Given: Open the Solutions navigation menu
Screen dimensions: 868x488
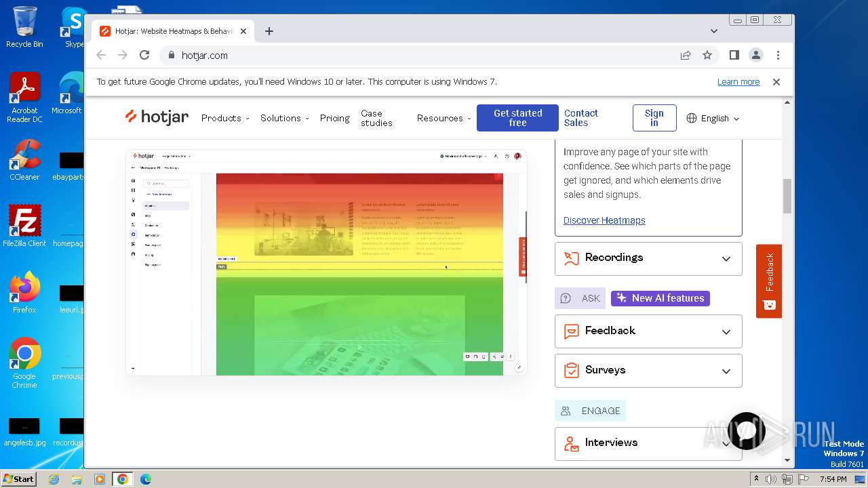Looking at the screenshot, I should point(285,118).
